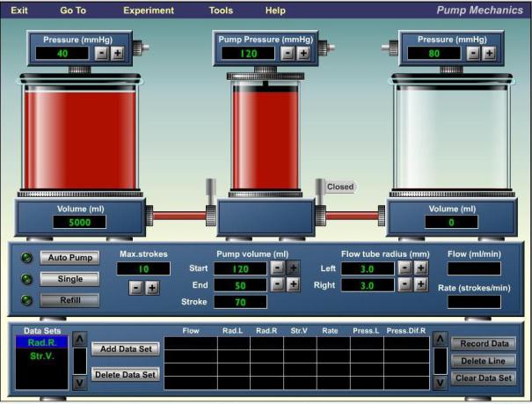532x404 pixels.
Task: Click the indicator light beside Single
Action: tap(26, 279)
